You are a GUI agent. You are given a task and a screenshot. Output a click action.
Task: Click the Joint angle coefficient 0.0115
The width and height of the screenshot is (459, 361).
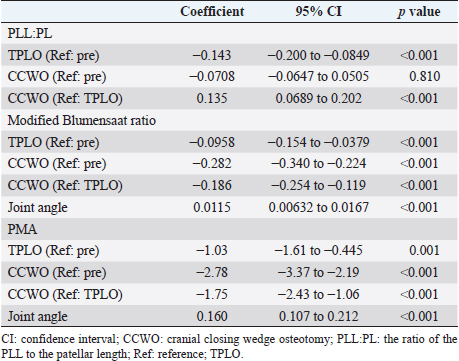tap(212, 207)
